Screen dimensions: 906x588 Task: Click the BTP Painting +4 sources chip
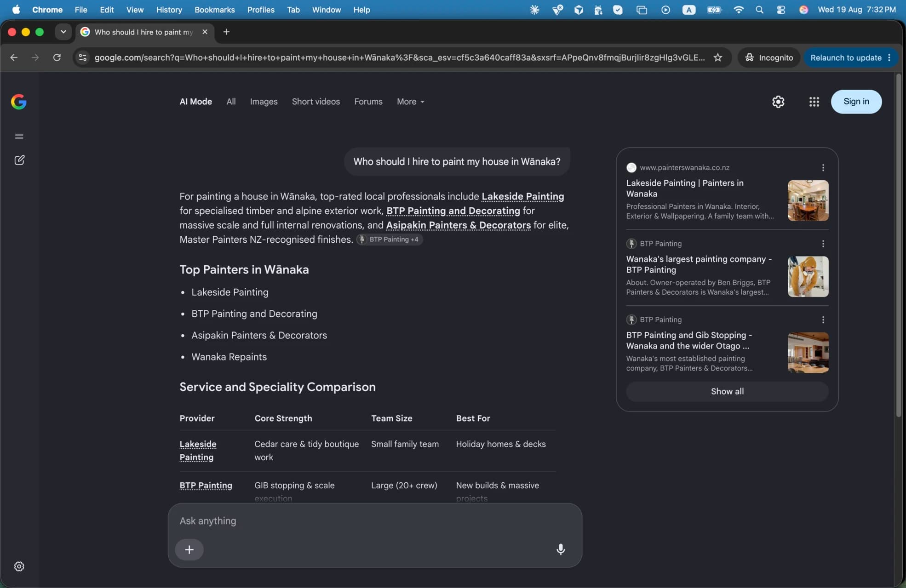389,240
